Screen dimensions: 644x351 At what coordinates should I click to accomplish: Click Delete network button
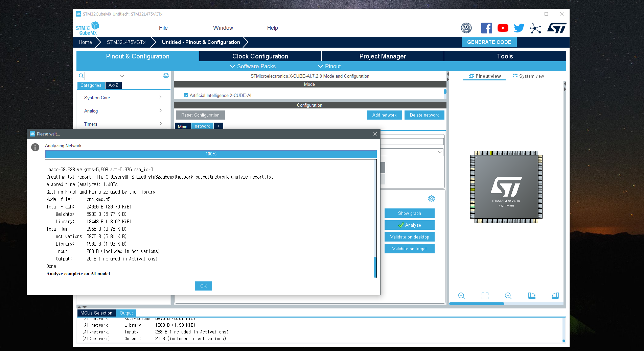pyautogui.click(x=424, y=115)
